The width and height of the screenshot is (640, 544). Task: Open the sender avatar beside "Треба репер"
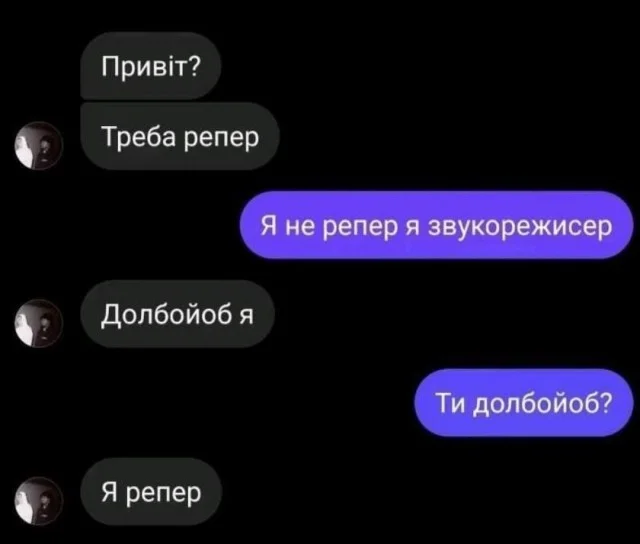click(39, 146)
